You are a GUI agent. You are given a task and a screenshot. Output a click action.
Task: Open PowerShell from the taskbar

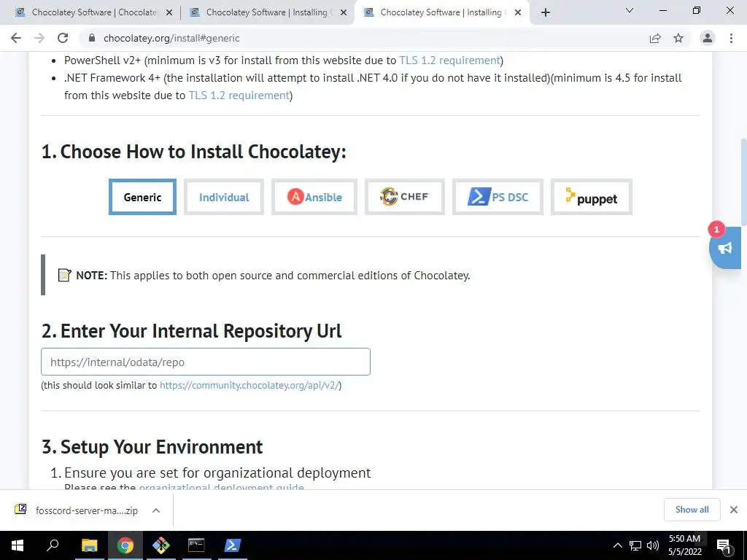click(x=233, y=545)
